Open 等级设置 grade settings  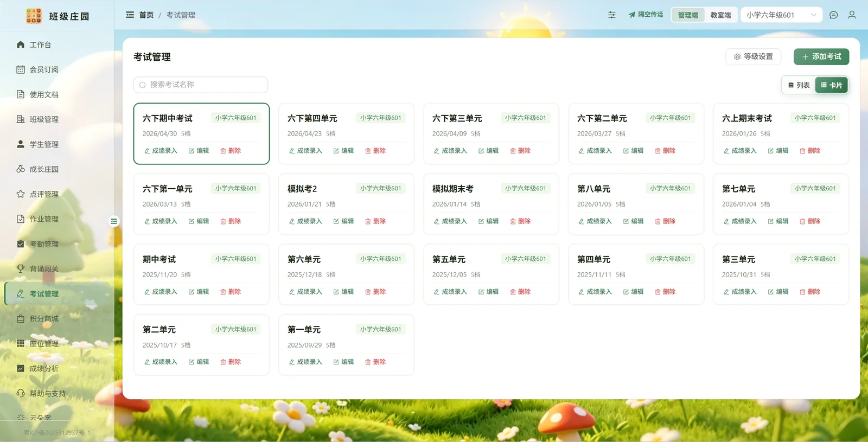(x=753, y=56)
